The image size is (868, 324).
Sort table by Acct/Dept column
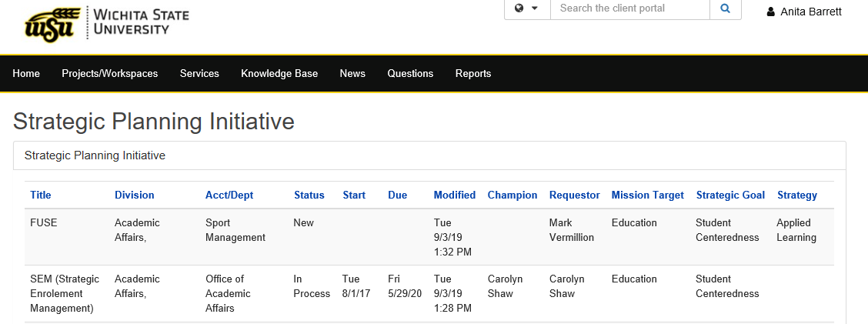point(229,195)
